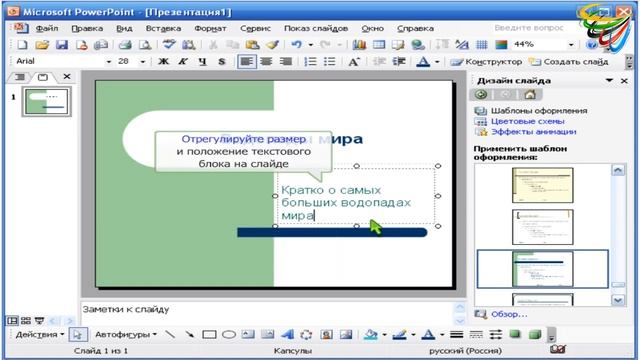The width and height of the screenshot is (640, 360).
Task: Click the Print icon in the toolbar
Action: [x=125, y=44]
